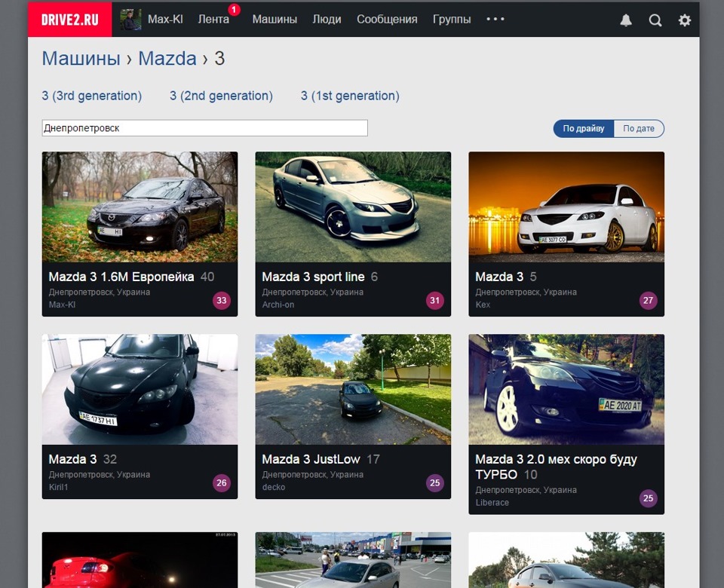This screenshot has height=588, width=724.
Task: Open owner name Archi-on
Action: coord(278,305)
